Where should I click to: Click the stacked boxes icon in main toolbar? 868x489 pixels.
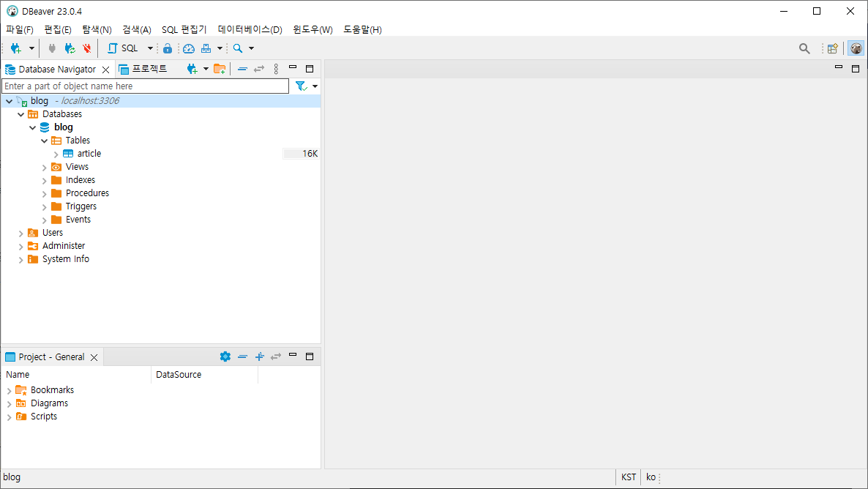(x=206, y=49)
